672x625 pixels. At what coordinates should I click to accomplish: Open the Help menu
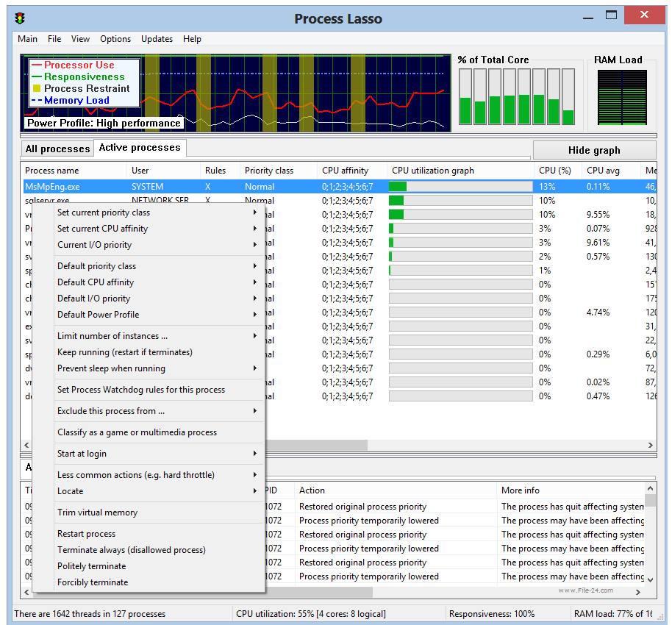192,38
